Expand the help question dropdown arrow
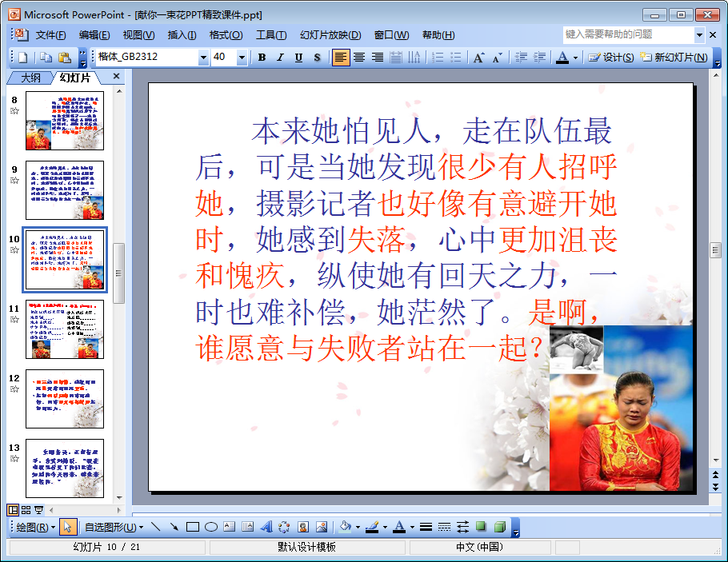This screenshot has height=562, width=728. point(699,35)
